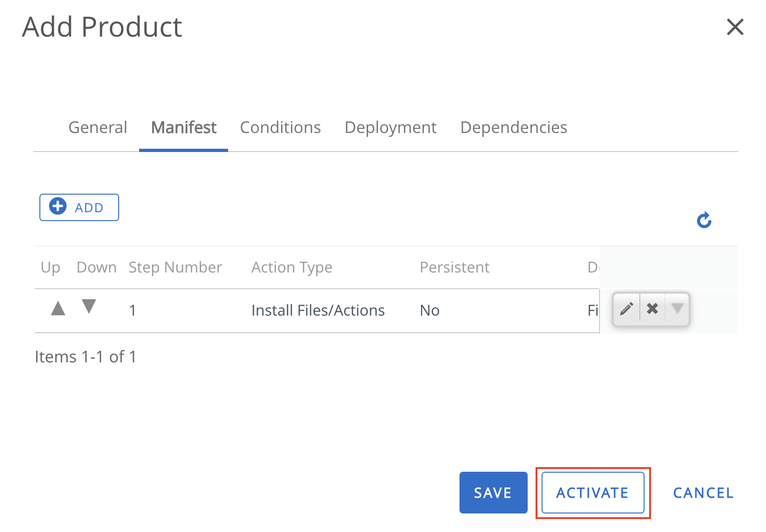
Task: View the Dependencies tab
Action: [x=513, y=127]
